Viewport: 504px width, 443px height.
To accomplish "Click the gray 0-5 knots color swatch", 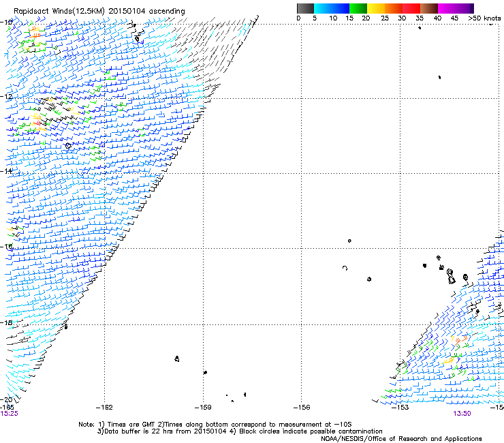I will 305,8.
